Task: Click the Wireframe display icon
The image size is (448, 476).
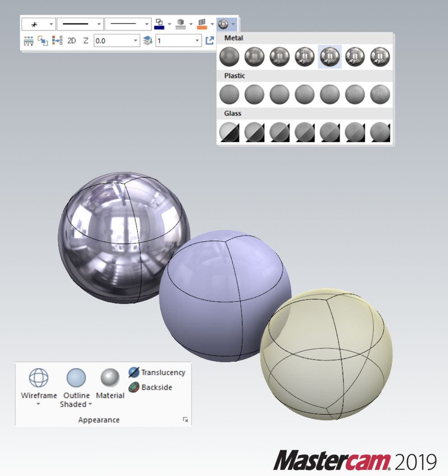Action: click(x=38, y=378)
